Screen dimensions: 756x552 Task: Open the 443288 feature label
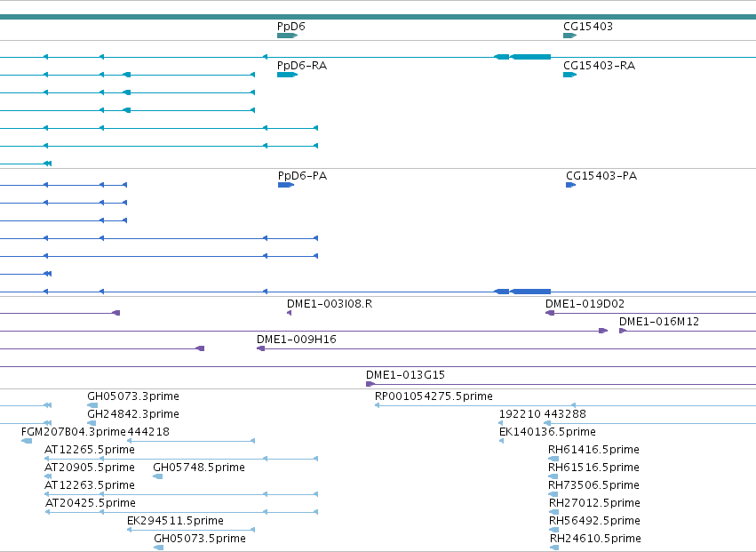coord(565,414)
